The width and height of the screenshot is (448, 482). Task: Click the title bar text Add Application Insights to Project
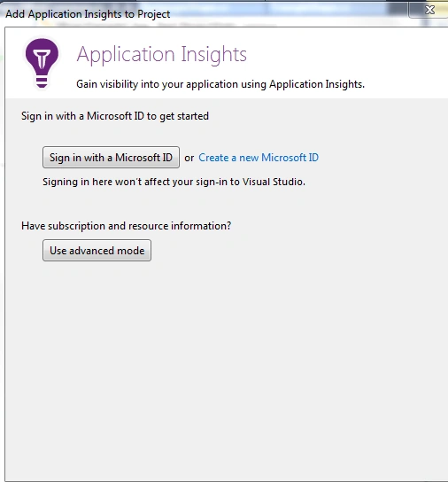88,14
